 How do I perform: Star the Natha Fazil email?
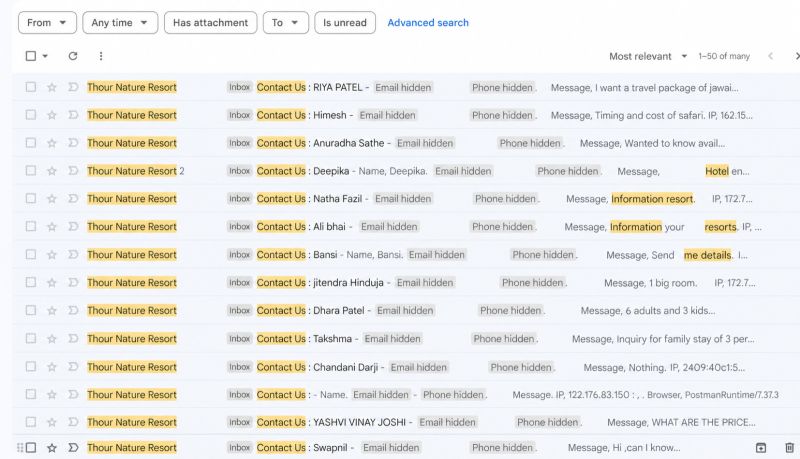[52, 199]
